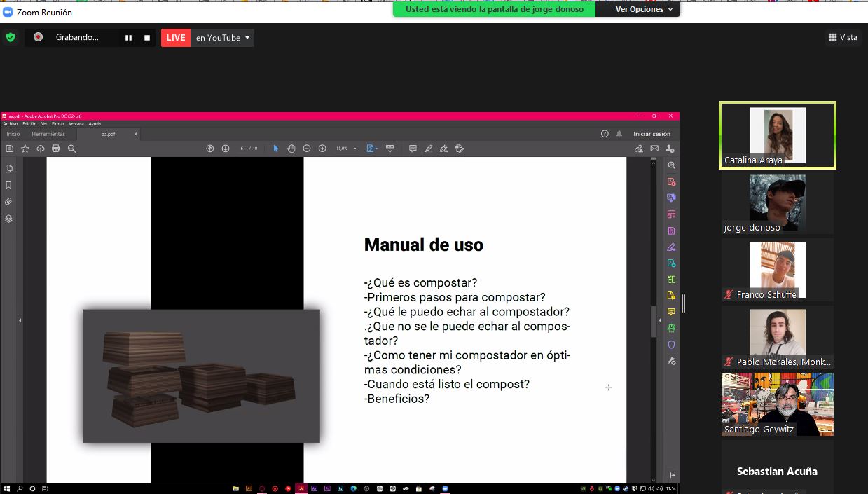The width and height of the screenshot is (868, 494).
Task: Click the Print icon in Acrobat toolbar
Action: point(56,149)
